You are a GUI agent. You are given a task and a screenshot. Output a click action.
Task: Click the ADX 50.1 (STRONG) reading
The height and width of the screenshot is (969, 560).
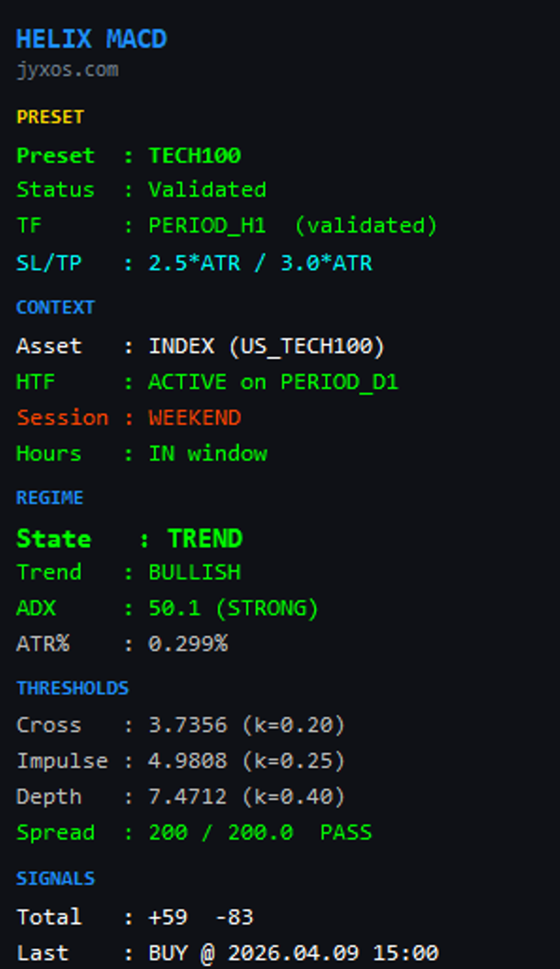pyautogui.click(x=233, y=608)
